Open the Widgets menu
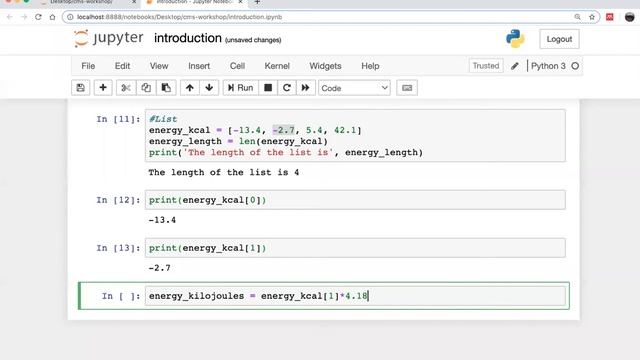This screenshot has width=640, height=360. 325,66
